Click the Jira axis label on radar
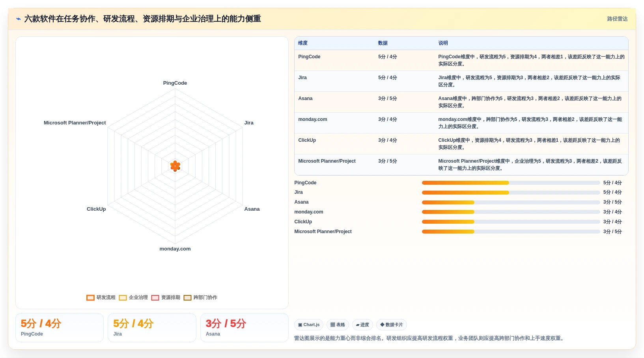The width and height of the screenshot is (644, 358). pyautogui.click(x=249, y=123)
